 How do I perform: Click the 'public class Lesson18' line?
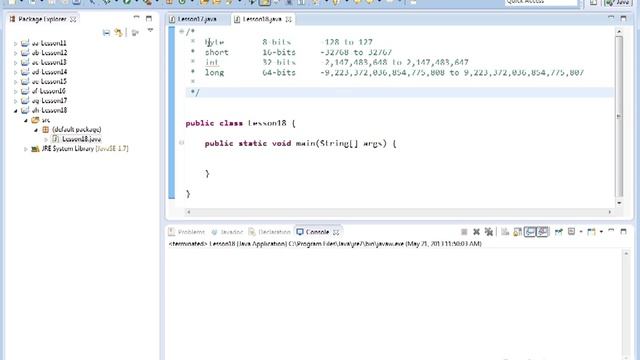(x=240, y=123)
